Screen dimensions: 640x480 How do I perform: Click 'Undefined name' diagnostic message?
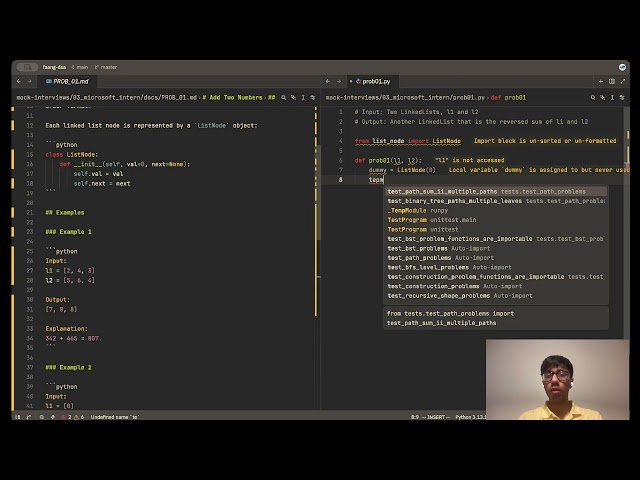[x=115, y=417]
